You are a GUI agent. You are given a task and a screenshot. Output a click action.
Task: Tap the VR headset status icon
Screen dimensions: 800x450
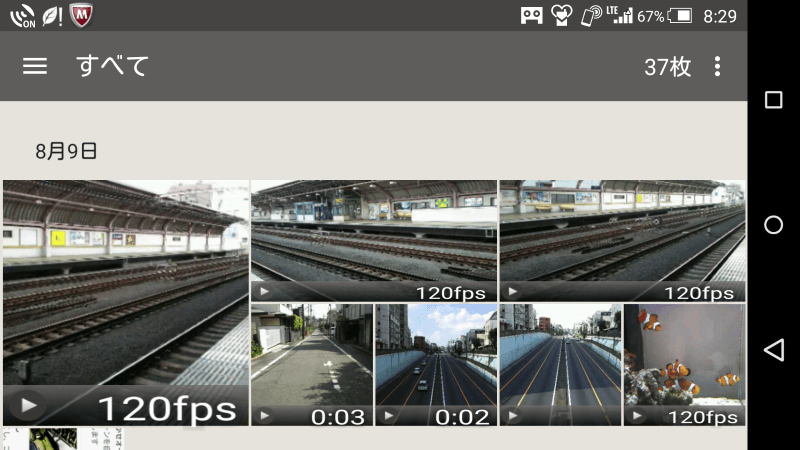(532, 16)
